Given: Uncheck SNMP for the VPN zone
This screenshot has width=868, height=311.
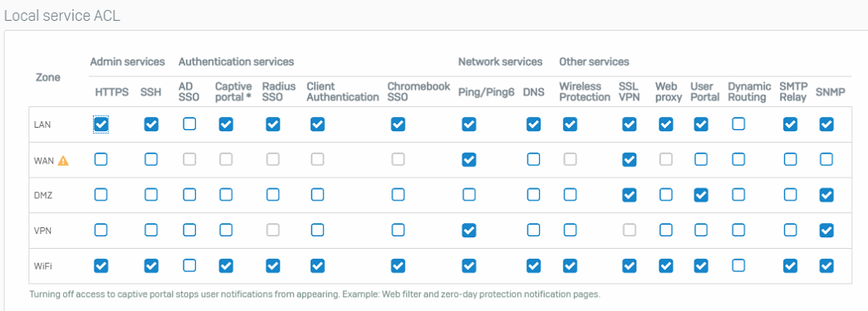Looking at the screenshot, I should 826,231.
